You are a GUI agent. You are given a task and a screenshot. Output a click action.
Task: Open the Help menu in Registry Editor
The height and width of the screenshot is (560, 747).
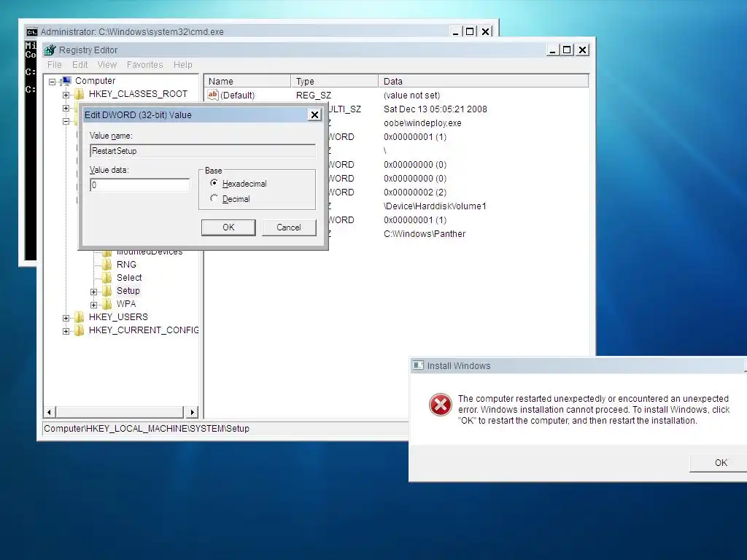182,65
